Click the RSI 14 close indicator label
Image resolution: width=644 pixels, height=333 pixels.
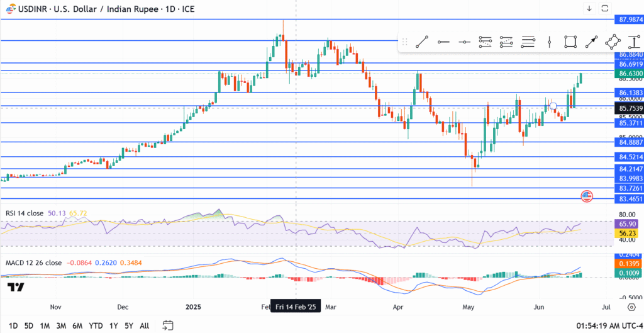point(25,213)
